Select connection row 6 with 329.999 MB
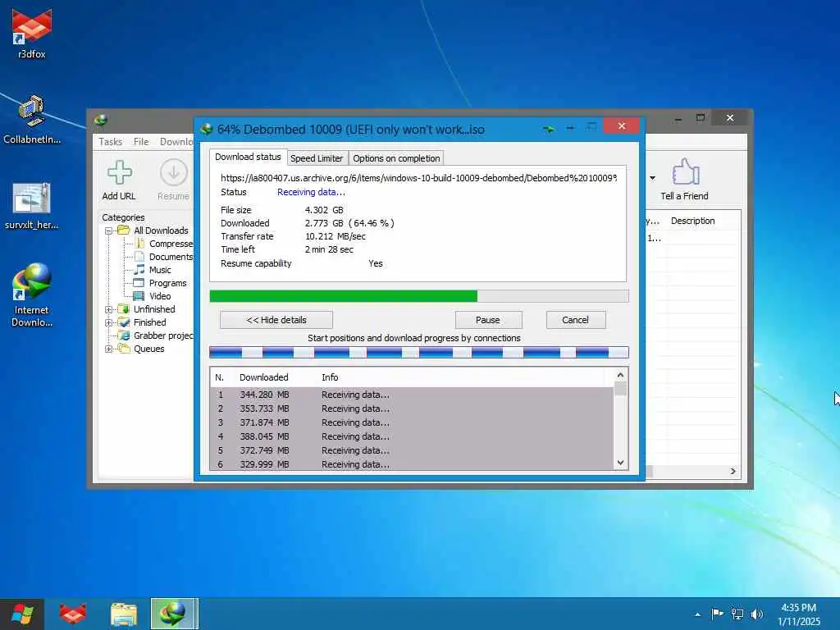 [412, 464]
